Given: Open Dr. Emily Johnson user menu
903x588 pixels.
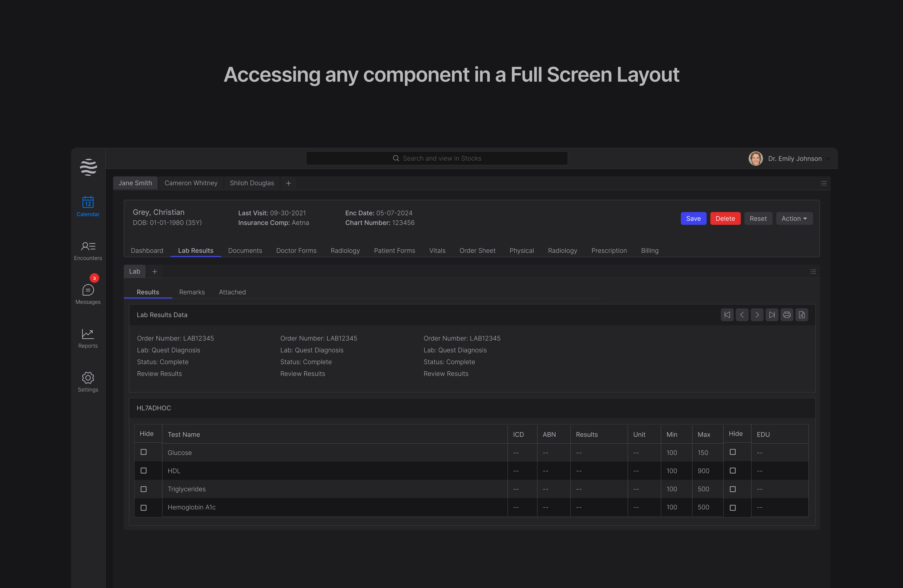Looking at the screenshot, I should [x=795, y=158].
